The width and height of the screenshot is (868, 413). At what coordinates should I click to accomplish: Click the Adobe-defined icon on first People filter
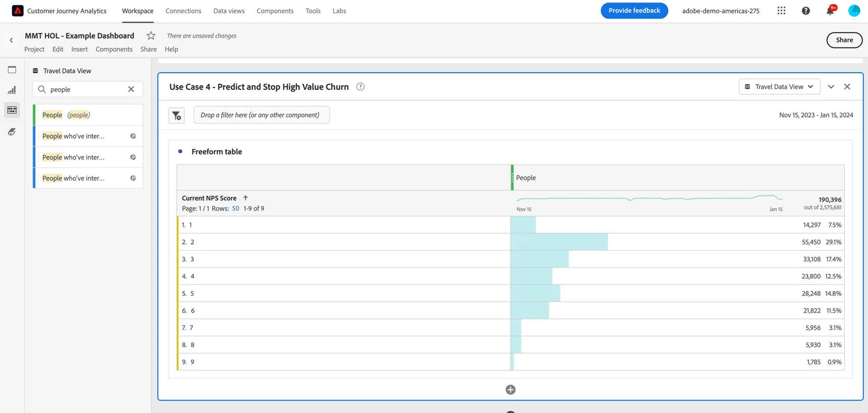point(133,136)
